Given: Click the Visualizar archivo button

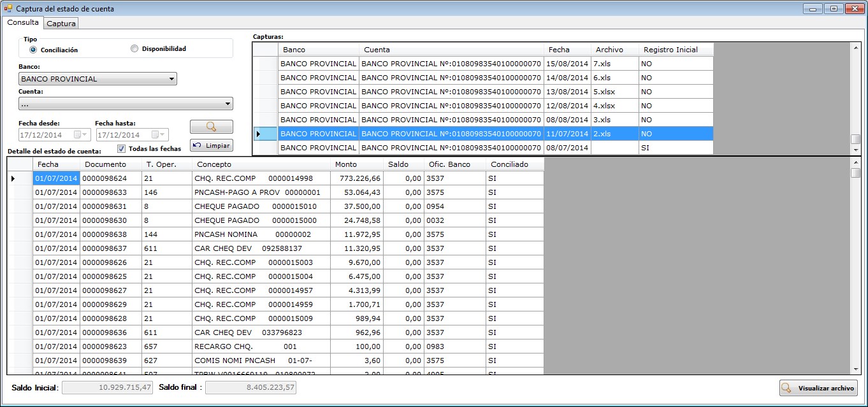Looking at the screenshot, I should click(x=818, y=388).
